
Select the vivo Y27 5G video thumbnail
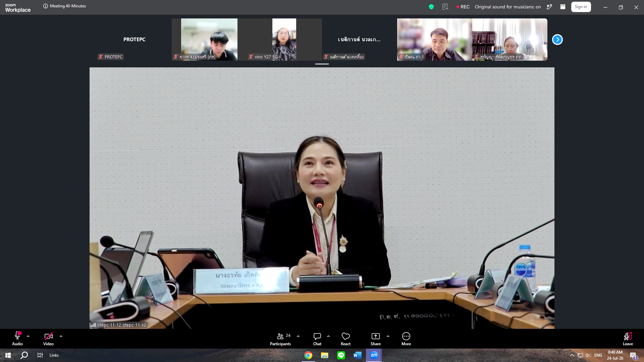(x=284, y=40)
